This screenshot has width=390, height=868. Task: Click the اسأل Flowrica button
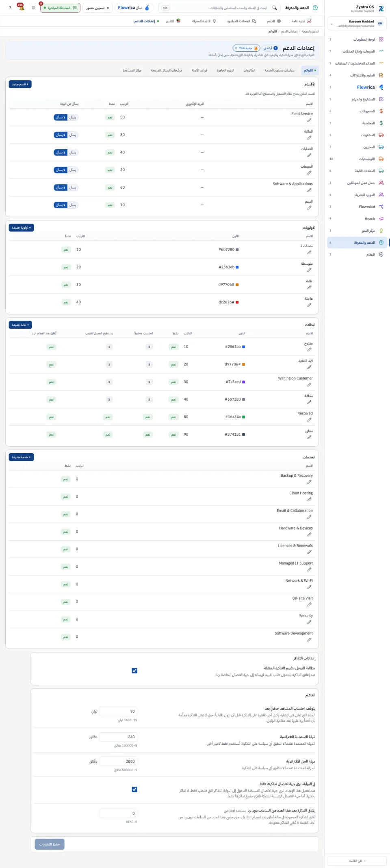134,8
